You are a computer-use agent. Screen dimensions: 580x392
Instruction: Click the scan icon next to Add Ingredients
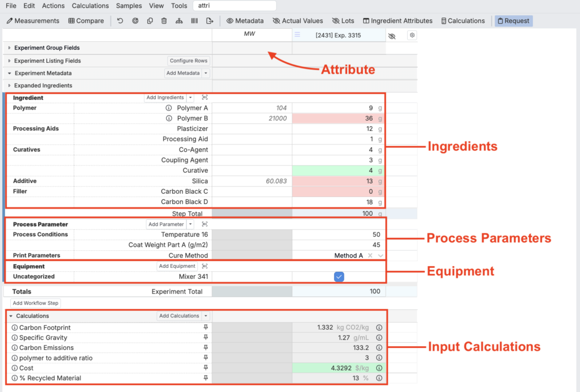204,97
